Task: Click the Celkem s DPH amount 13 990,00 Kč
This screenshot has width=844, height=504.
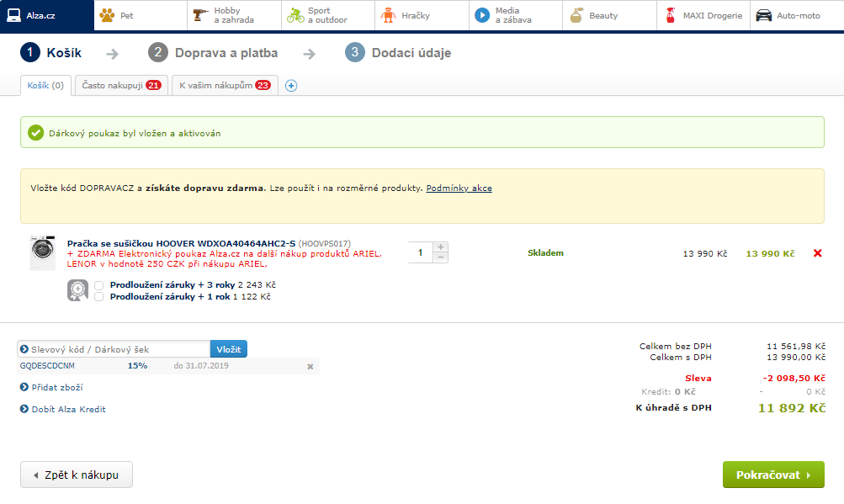Action: tap(796, 357)
